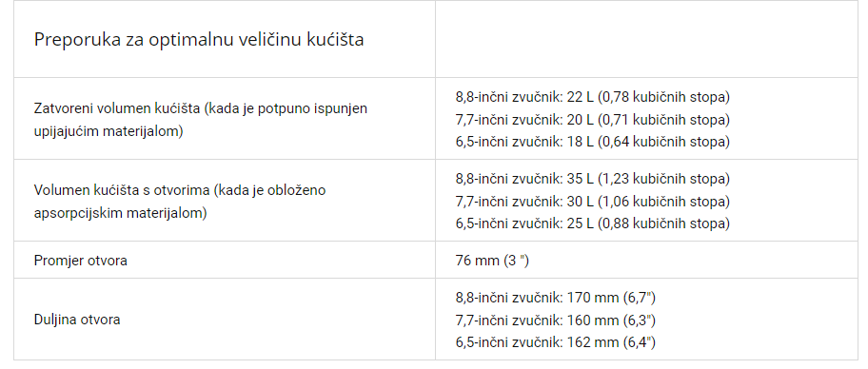Click the '6,5-inčni zvučnik: 25 L' line
The width and height of the screenshot is (868, 369).
pyautogui.click(x=592, y=223)
